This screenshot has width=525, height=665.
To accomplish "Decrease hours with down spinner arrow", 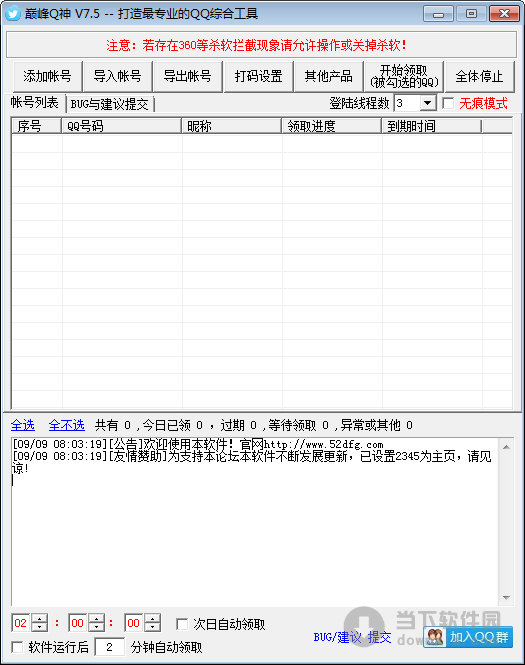I will coord(40,627).
